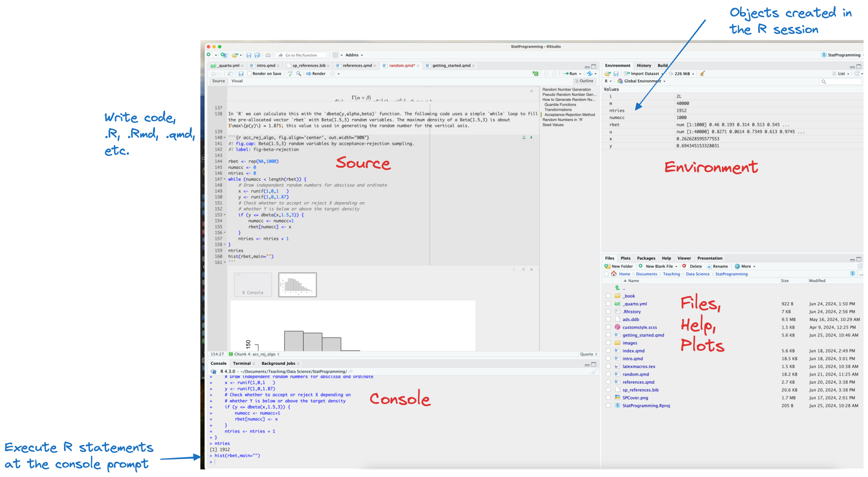Image resolution: width=868 pixels, height=477 pixels.
Task: Click the find/replace magnifier icon
Action: pos(299,74)
